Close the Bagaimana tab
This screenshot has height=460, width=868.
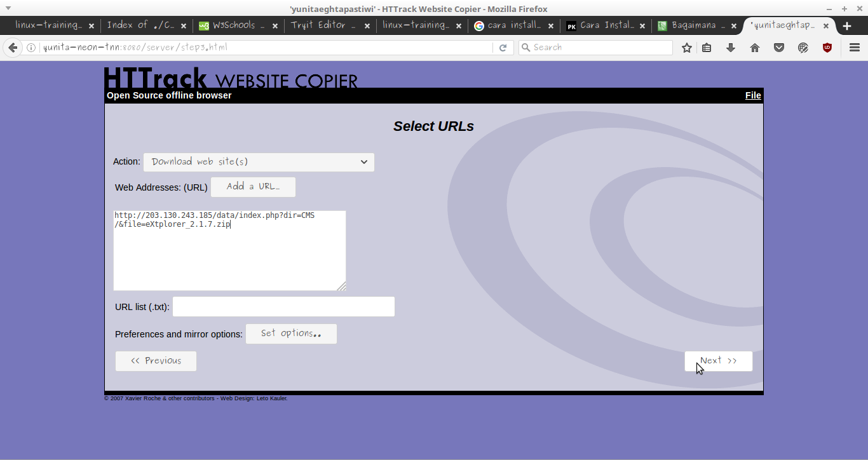click(x=735, y=26)
